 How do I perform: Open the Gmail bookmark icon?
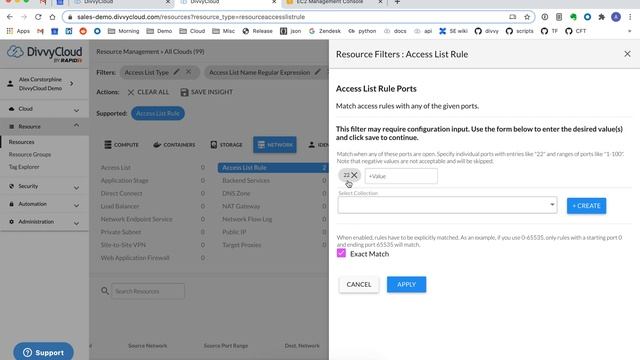point(40,31)
